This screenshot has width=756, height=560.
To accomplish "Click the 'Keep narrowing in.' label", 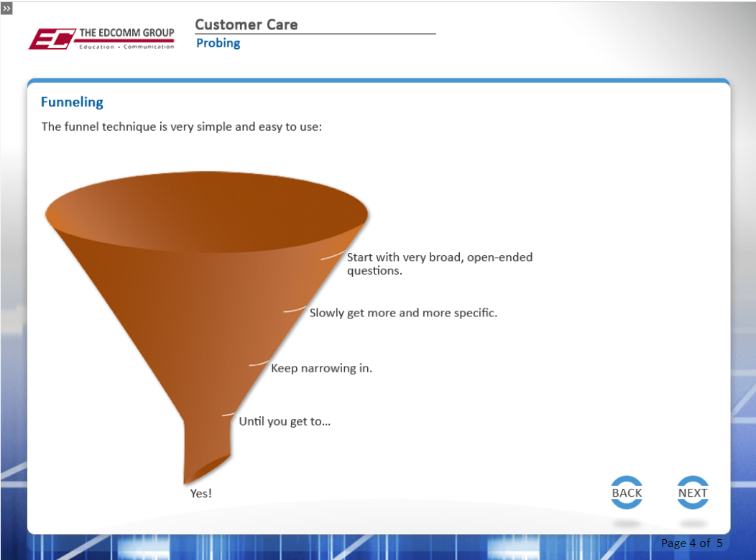I will [x=321, y=369].
